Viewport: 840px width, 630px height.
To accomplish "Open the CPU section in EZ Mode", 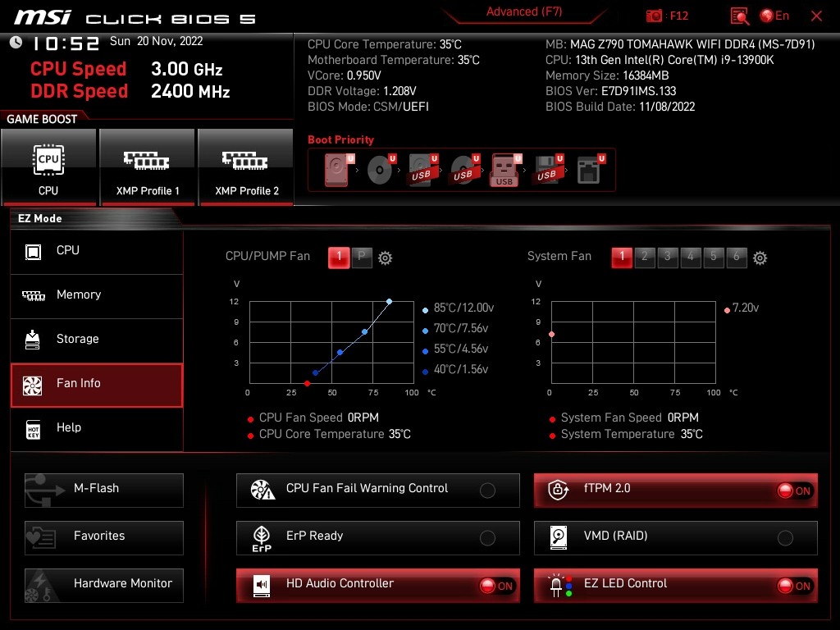I will pos(97,251).
